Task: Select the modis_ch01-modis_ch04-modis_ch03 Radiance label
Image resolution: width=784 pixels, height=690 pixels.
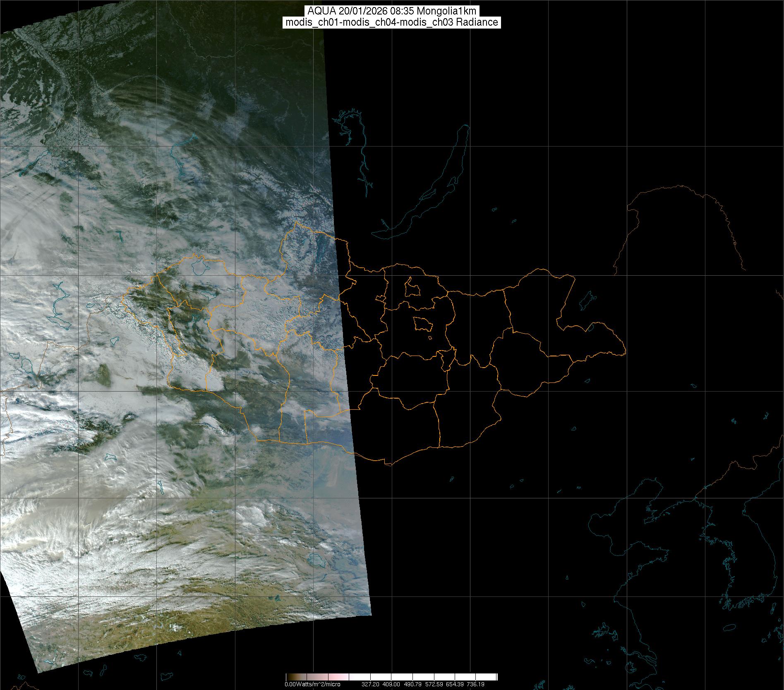Action: 392,22
